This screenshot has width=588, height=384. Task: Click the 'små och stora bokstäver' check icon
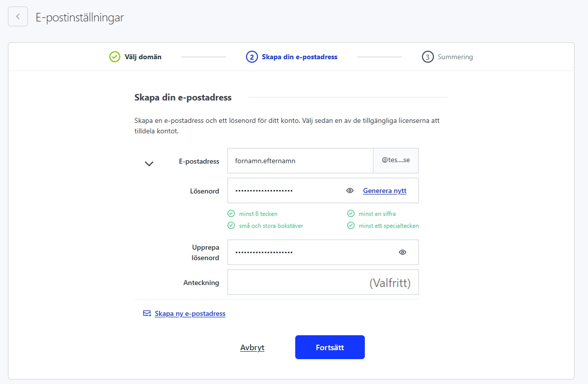tap(231, 225)
